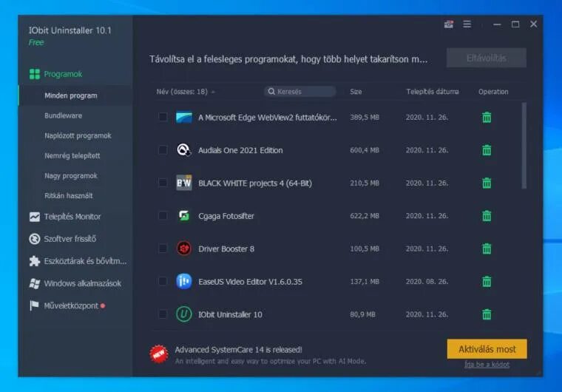Delete Microsoft Edge WebView2 using trash icon
The height and width of the screenshot is (392, 562).
pyautogui.click(x=487, y=118)
